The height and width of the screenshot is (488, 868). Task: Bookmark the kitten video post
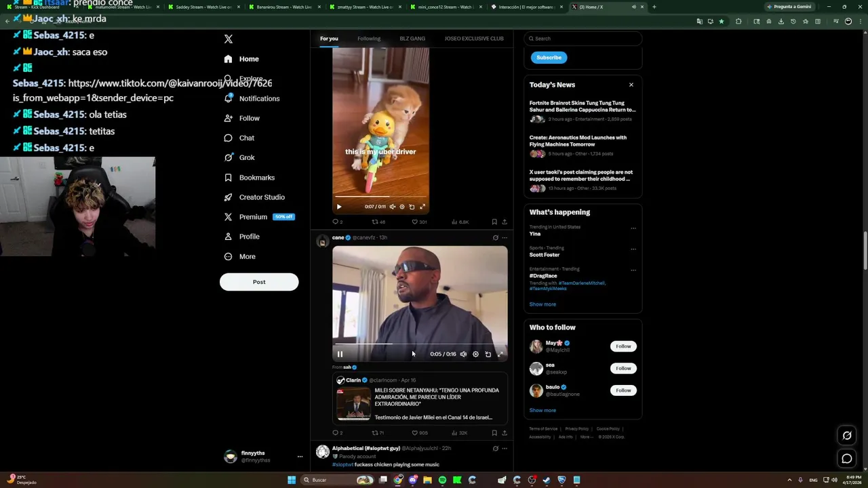(494, 222)
